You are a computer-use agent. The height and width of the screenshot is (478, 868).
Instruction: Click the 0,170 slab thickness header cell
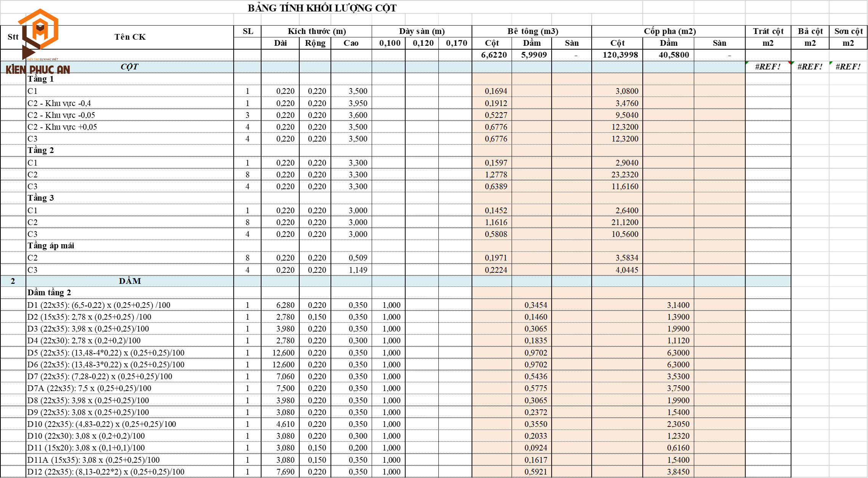coord(456,43)
